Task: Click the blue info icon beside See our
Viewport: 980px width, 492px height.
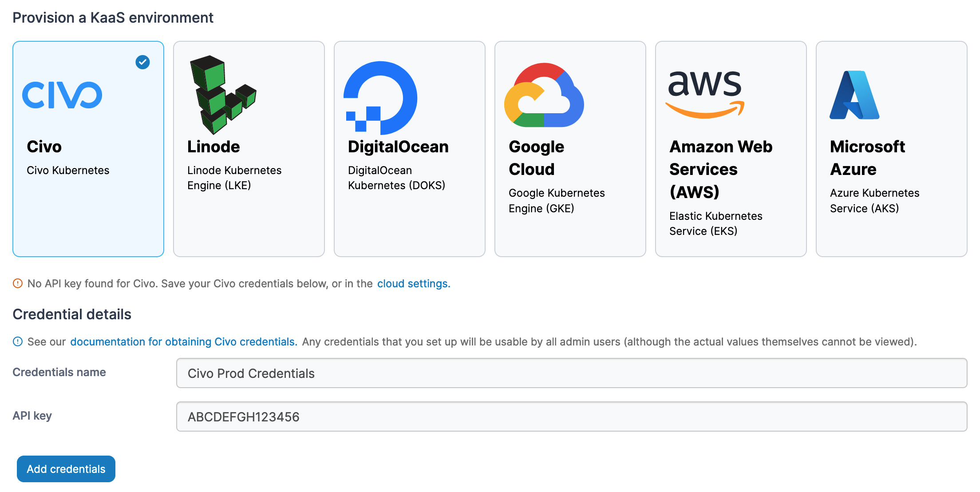Action: 18,341
